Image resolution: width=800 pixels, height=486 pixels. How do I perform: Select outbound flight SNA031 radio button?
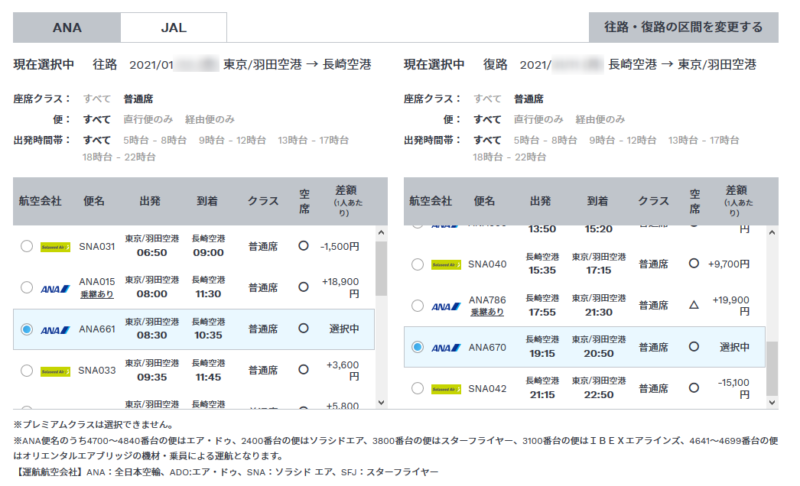(x=27, y=246)
